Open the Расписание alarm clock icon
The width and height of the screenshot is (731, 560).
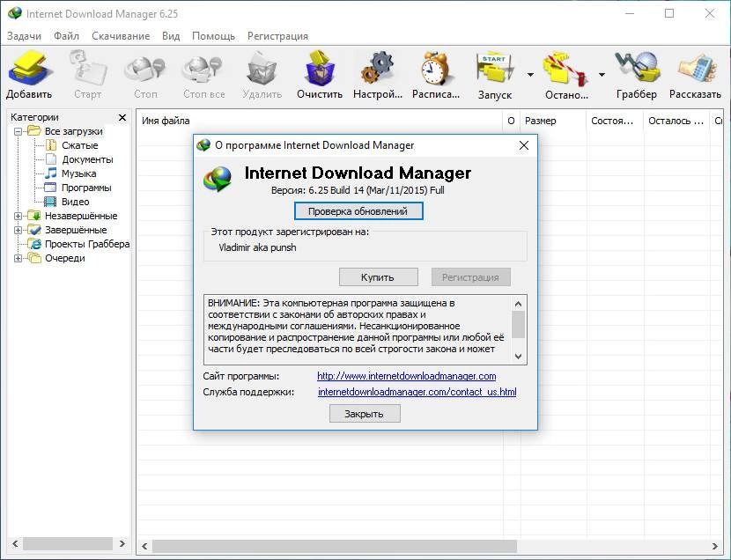coord(435,69)
